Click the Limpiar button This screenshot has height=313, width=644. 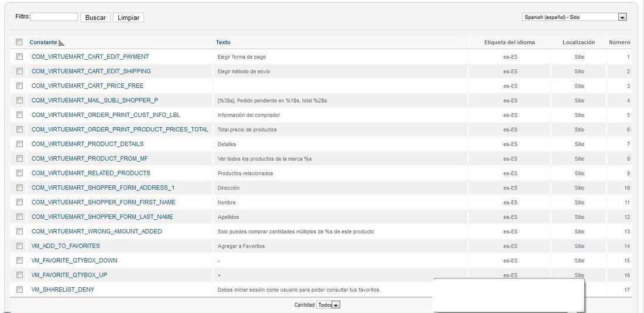tap(128, 17)
